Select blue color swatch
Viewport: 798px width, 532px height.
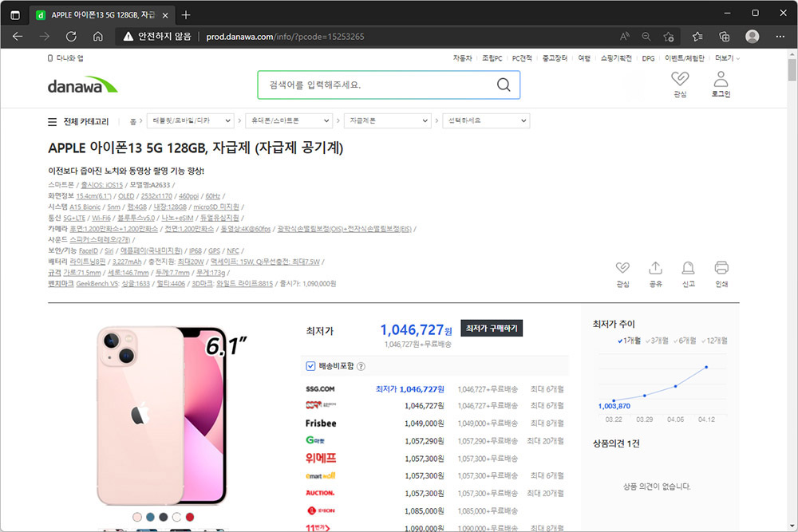point(150,517)
